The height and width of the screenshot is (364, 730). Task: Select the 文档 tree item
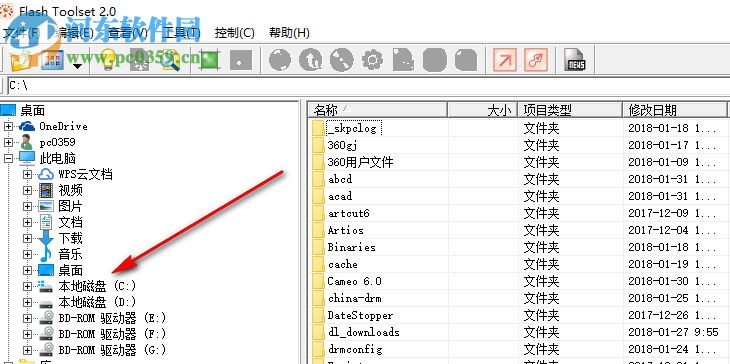pyautogui.click(x=70, y=222)
